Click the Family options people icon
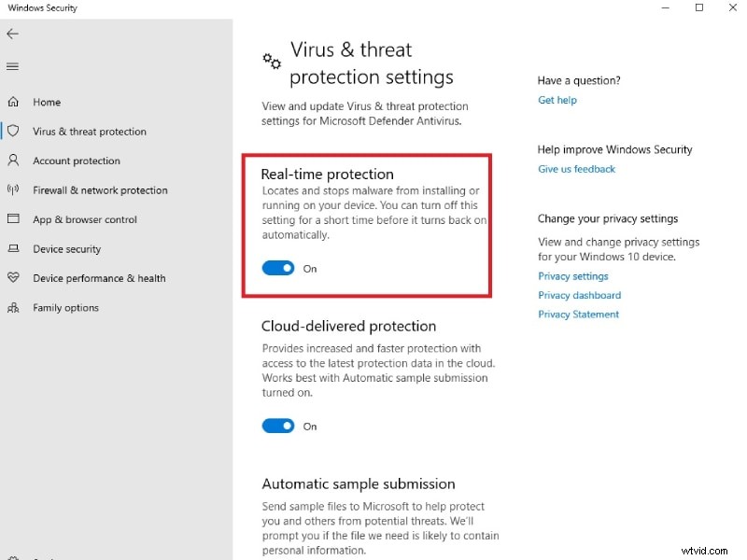Image resolution: width=747 pixels, height=560 pixels. point(13,307)
